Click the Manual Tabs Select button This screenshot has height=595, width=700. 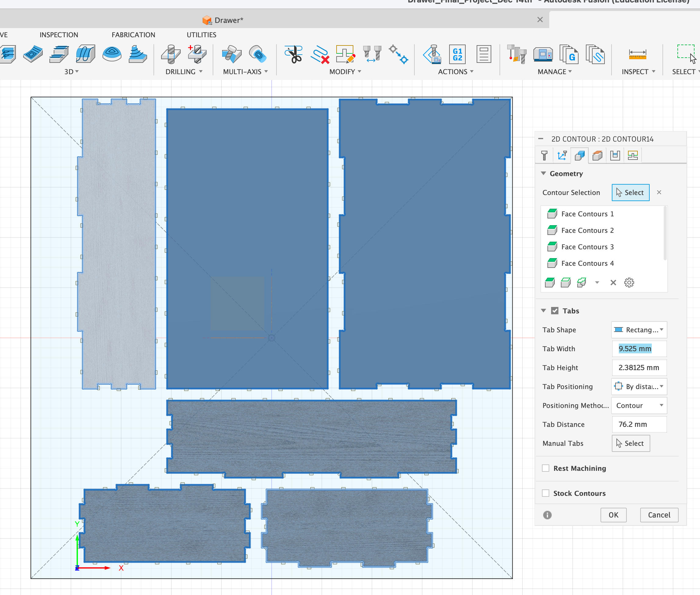tap(630, 443)
